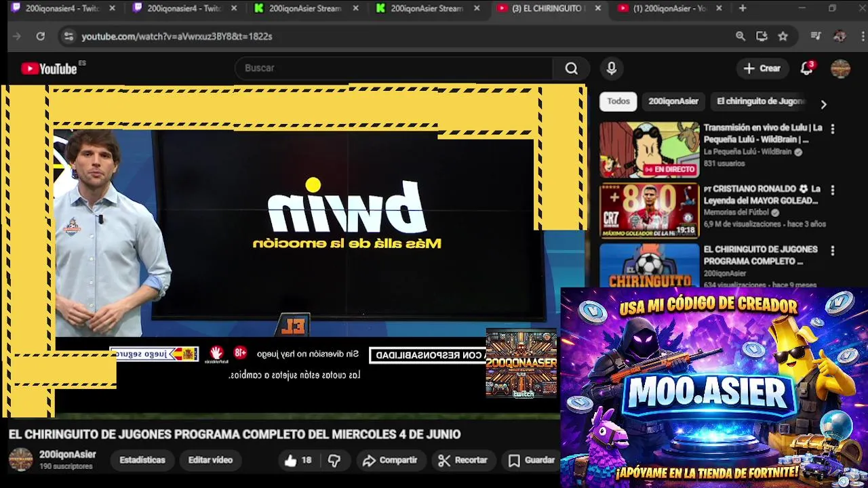
Task: Open the Chrome three-dot menu
Action: (861, 37)
